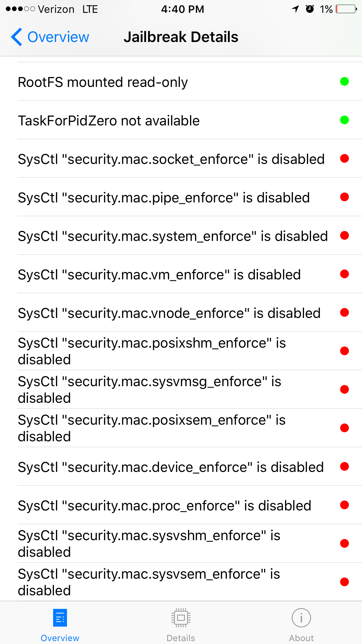Tap the battery icon in status bar
The image size is (362, 644).
point(346,9)
